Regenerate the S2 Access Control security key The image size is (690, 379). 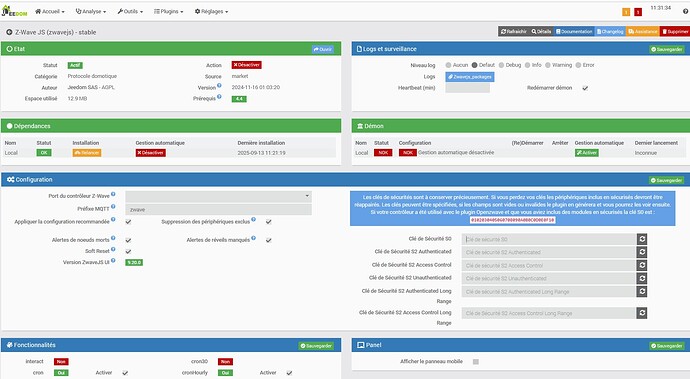pos(642,265)
